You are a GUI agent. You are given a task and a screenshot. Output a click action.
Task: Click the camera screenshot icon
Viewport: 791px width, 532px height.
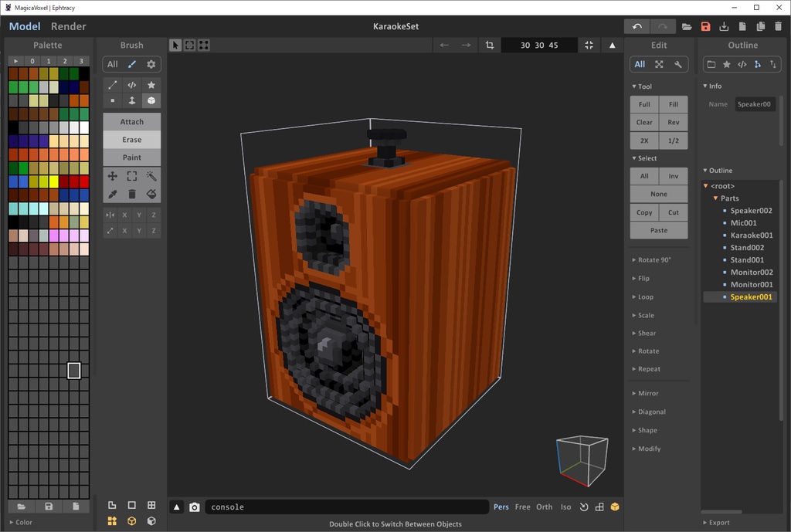point(194,507)
